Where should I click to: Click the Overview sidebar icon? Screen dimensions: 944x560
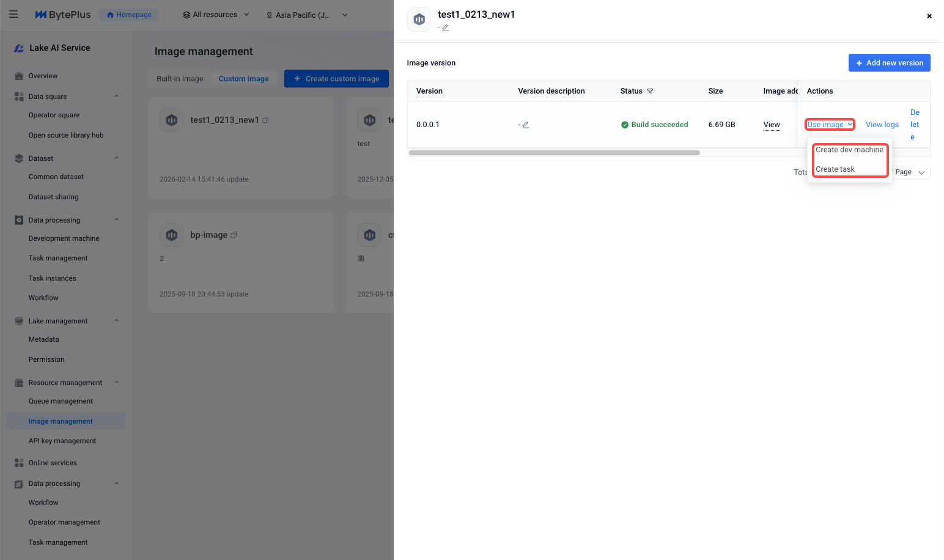coord(19,76)
